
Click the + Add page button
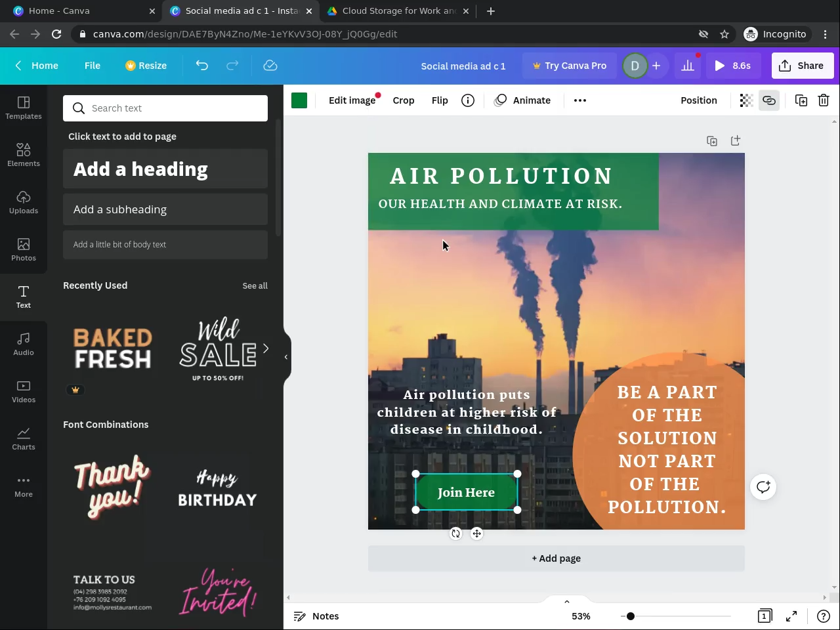click(556, 558)
